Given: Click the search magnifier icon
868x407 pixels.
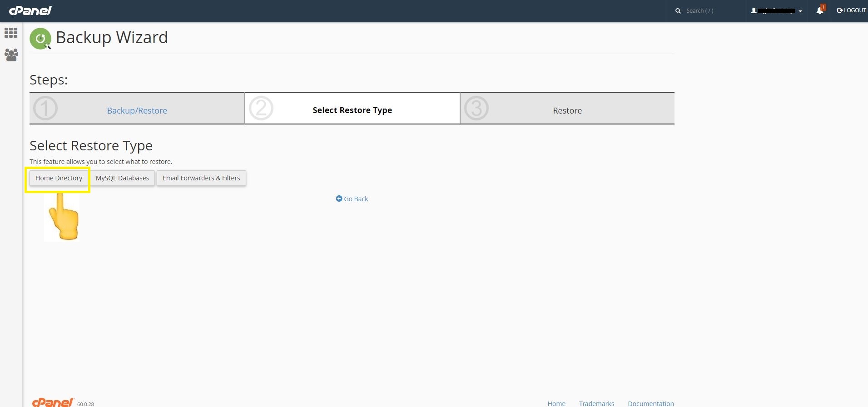Looking at the screenshot, I should (678, 11).
